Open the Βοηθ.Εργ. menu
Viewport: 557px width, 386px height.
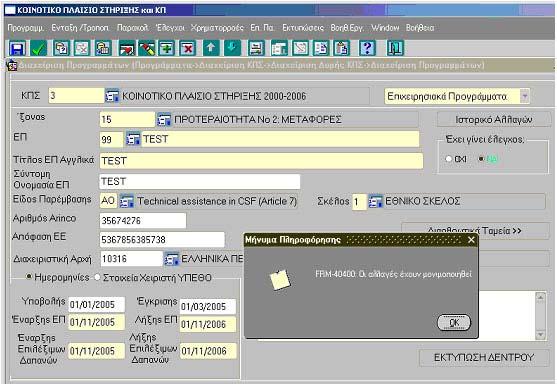(x=347, y=28)
